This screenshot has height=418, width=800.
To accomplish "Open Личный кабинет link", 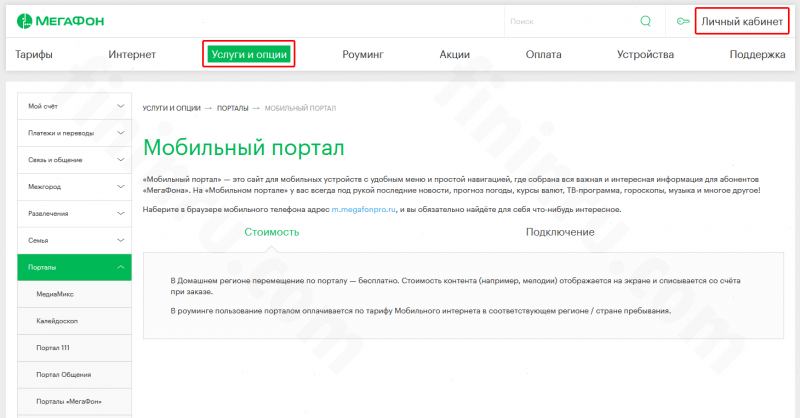I will tap(742, 21).
